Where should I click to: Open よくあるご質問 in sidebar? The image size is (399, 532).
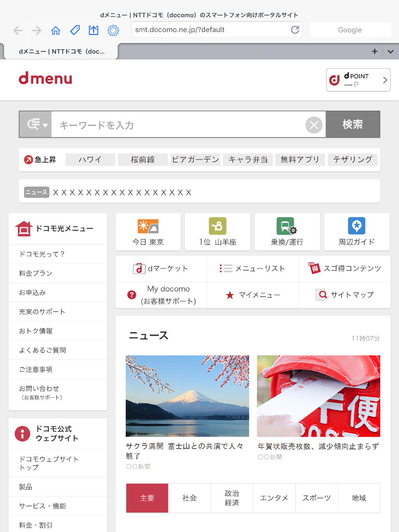(x=58, y=350)
